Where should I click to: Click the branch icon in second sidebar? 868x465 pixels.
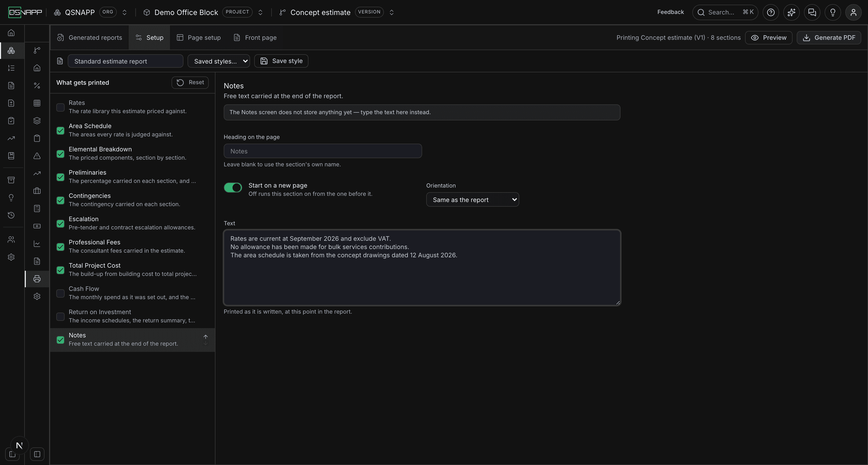point(37,51)
